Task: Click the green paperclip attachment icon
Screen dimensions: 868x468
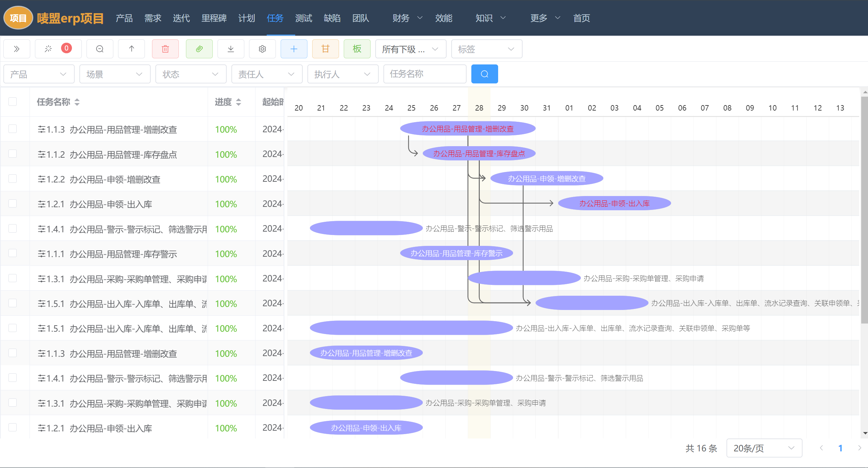Action: point(199,49)
